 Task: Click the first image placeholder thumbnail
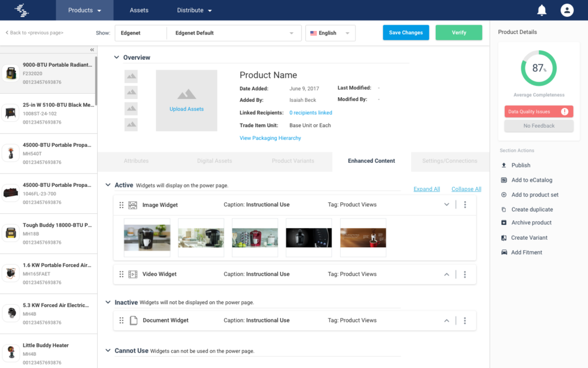point(131,76)
